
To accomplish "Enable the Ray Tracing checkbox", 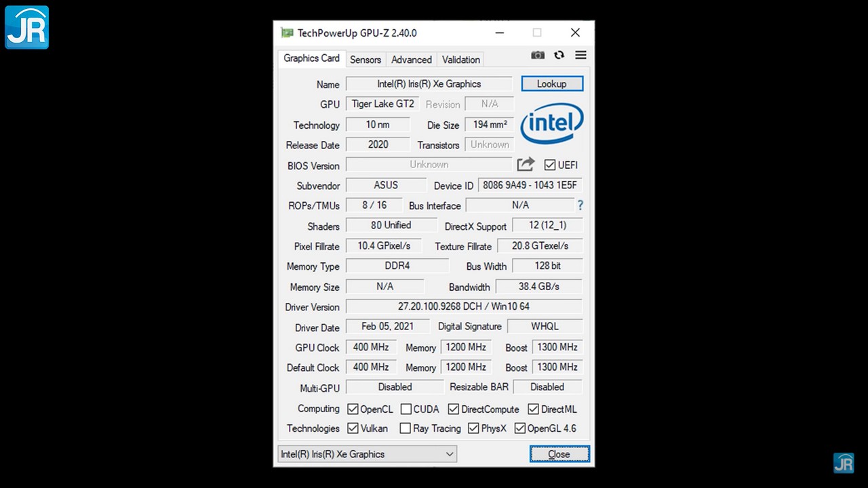I will point(405,428).
